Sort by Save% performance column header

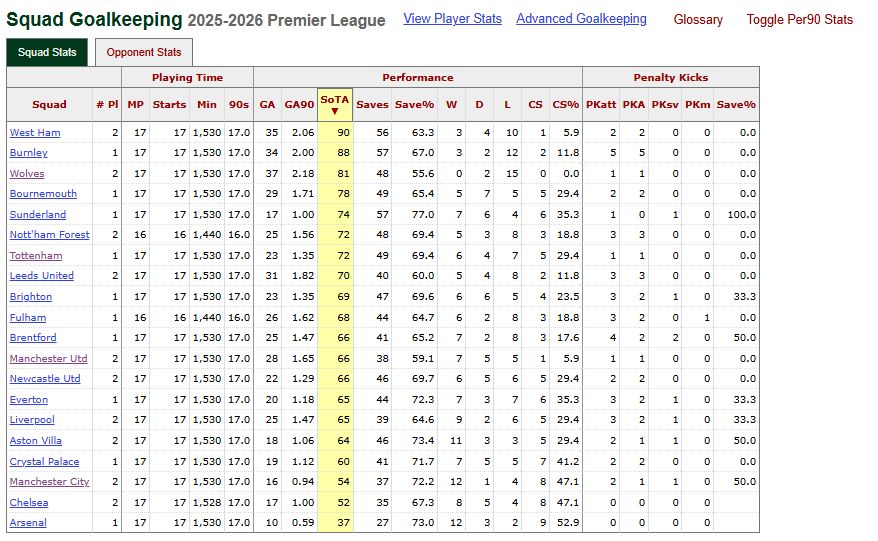click(x=414, y=105)
